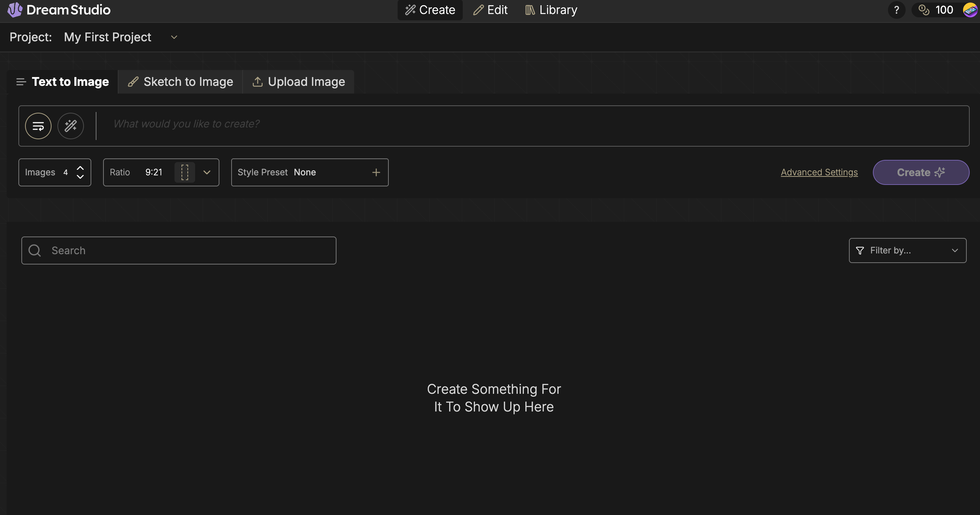Click the filter funnel icon
The width and height of the screenshot is (980, 515).
861,250
